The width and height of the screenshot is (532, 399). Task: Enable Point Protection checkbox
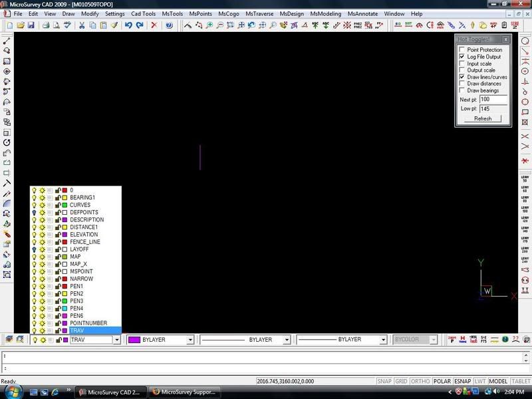462,49
